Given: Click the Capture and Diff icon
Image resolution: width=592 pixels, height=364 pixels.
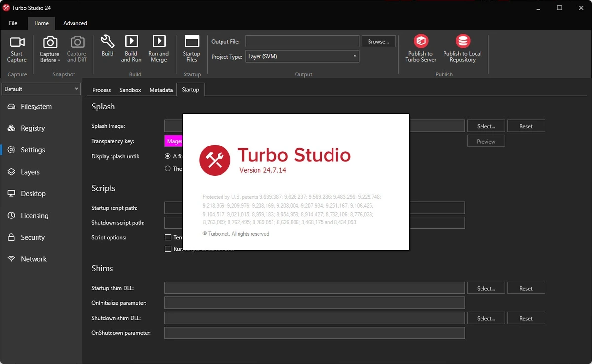Looking at the screenshot, I should click(77, 42).
